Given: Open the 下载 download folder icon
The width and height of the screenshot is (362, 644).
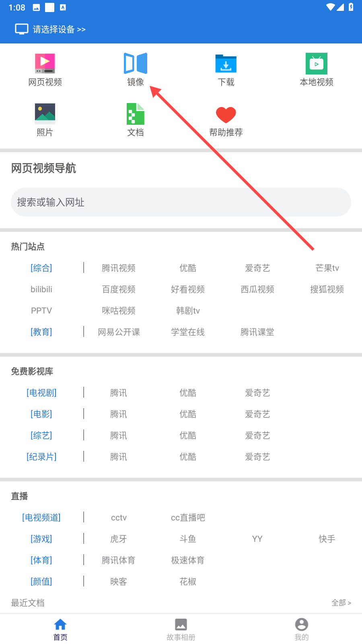Looking at the screenshot, I should pyautogui.click(x=226, y=64).
